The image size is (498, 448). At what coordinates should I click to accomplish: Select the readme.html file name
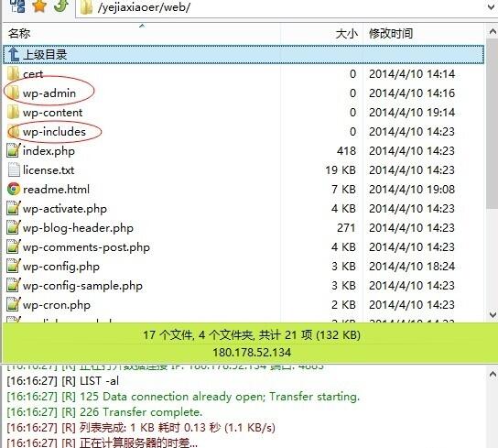pos(56,190)
